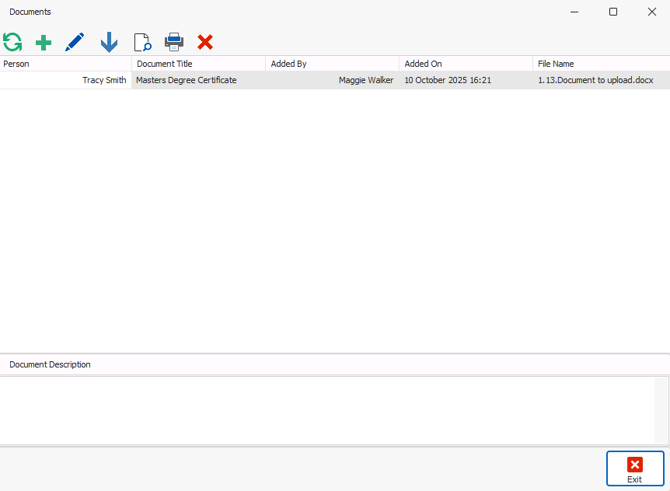Viewport: 670px width, 491px height.
Task: Sort by the Added By column header
Action: coord(332,64)
